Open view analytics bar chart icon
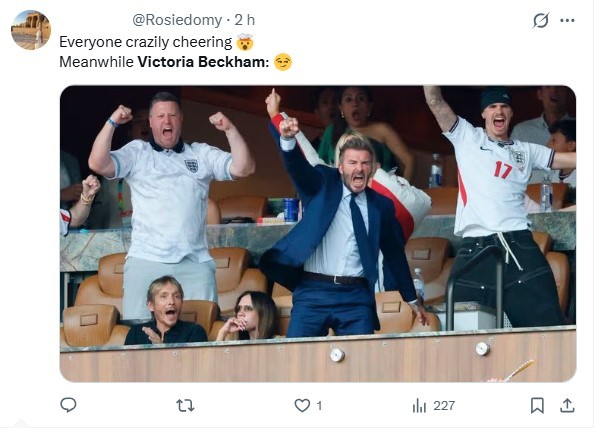The image size is (595, 428). click(419, 406)
